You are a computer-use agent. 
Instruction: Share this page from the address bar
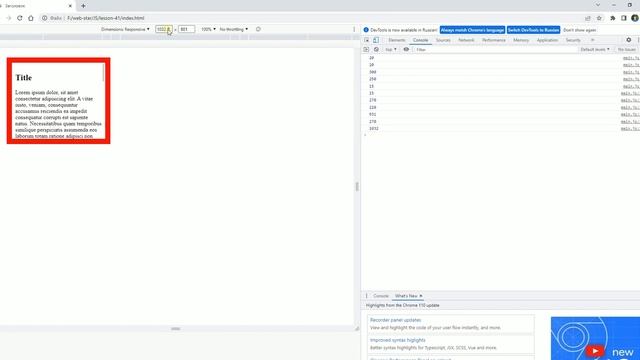pyautogui.click(x=588, y=18)
